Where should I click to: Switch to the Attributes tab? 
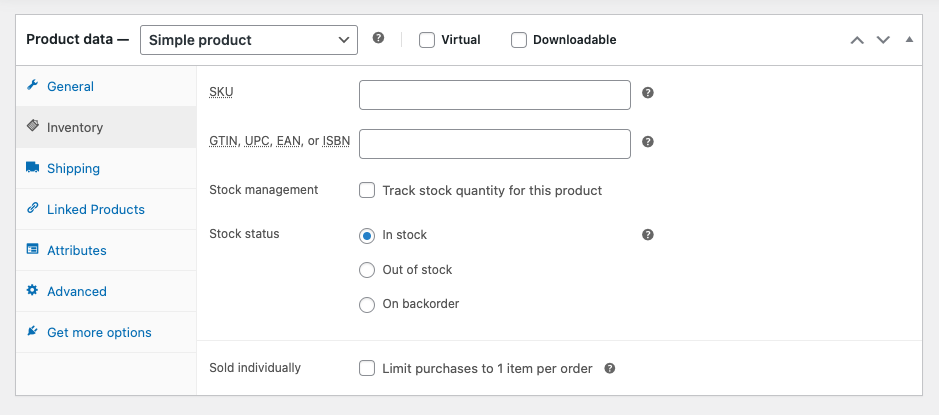coord(76,250)
